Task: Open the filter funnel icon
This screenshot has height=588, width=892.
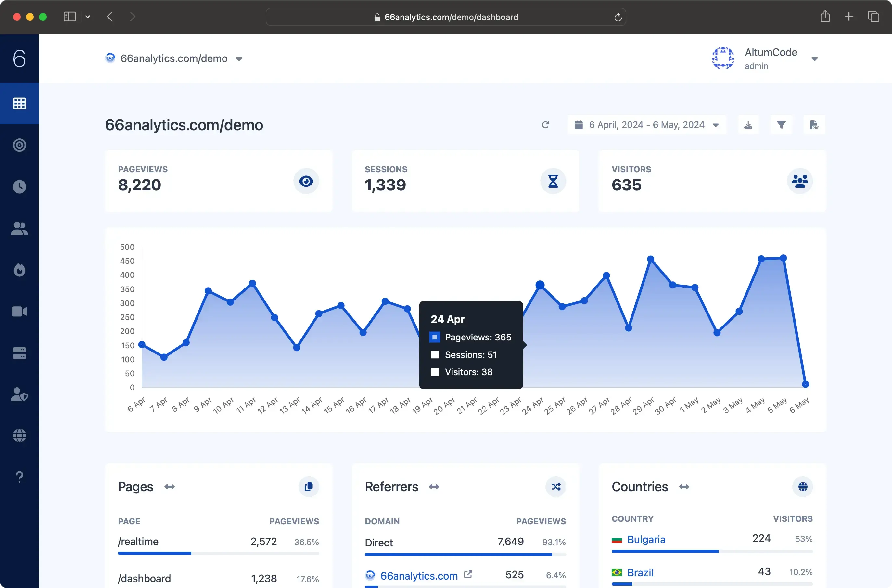Action: tap(781, 125)
